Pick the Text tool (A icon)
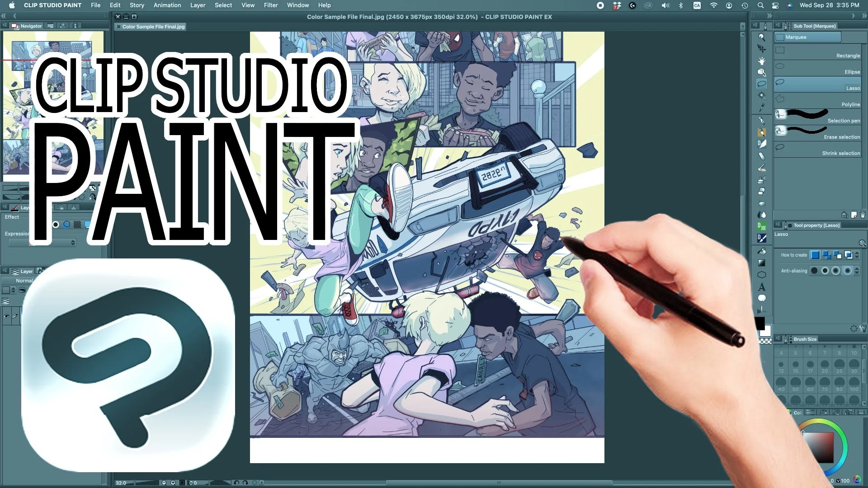The width and height of the screenshot is (868, 488). 761,287
